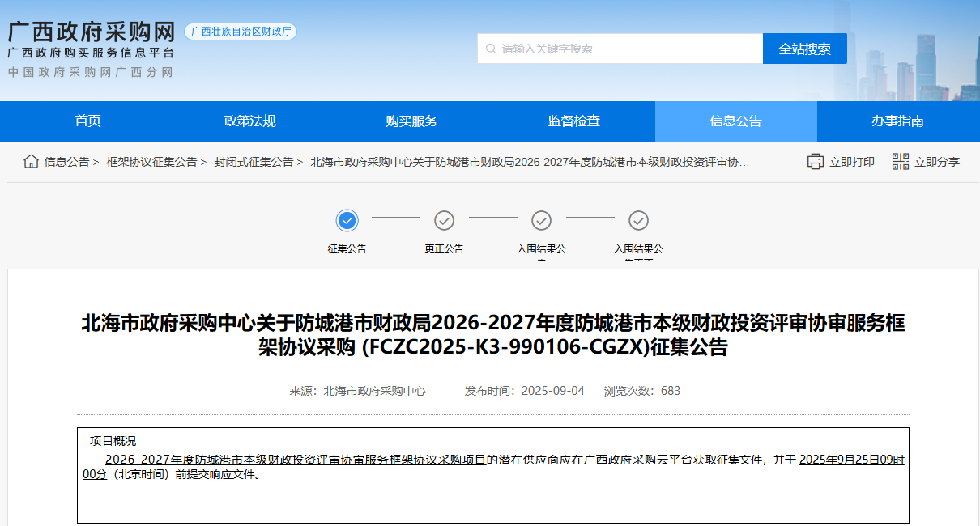Click the 入围结果公告 step checkmark circle
The image size is (980, 526).
point(541,219)
